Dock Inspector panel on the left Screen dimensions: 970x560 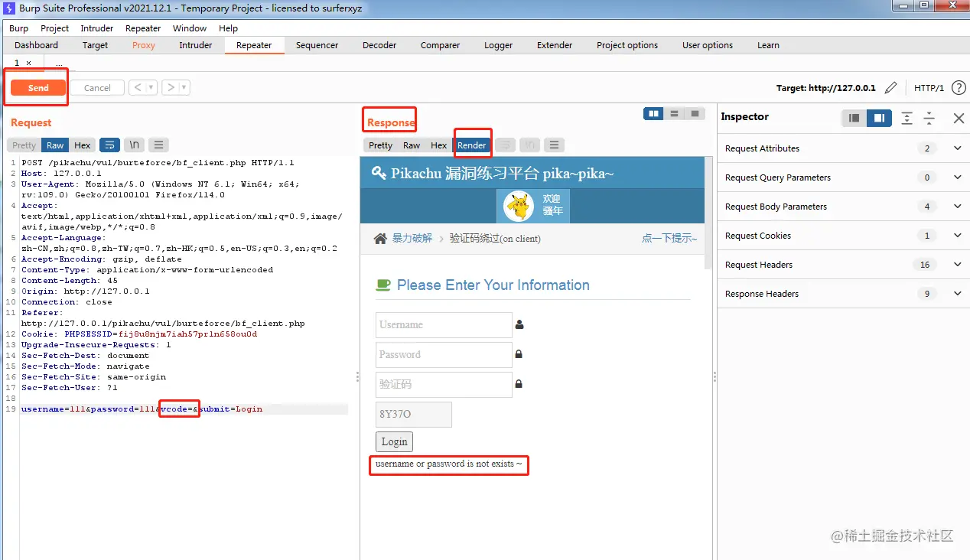[x=854, y=118]
